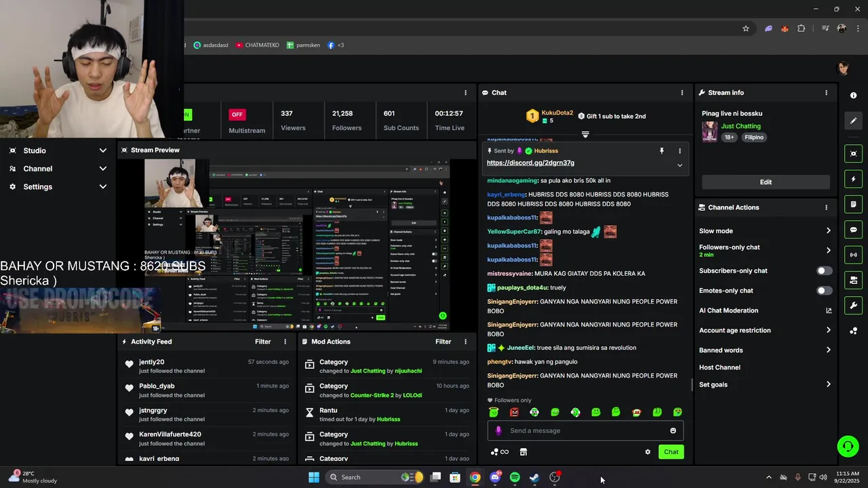
Task: Expand the gift leaderboard arrow under KukuDota2
Action: pos(585,135)
